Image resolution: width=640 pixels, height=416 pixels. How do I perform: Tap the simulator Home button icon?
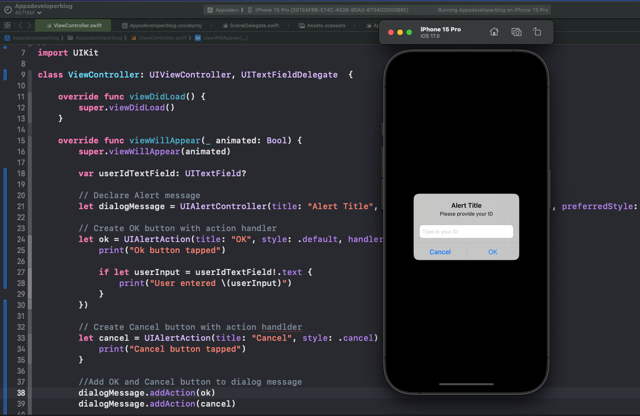click(494, 32)
